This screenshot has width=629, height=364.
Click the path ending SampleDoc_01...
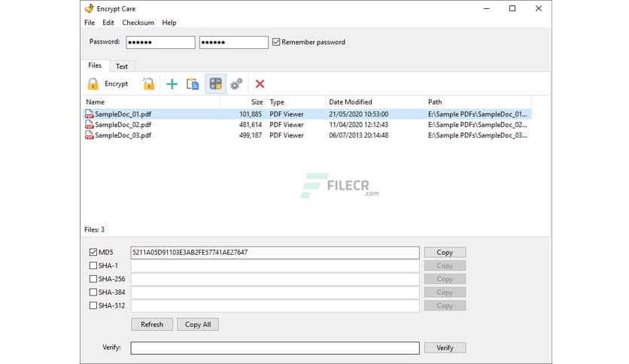[x=477, y=114]
